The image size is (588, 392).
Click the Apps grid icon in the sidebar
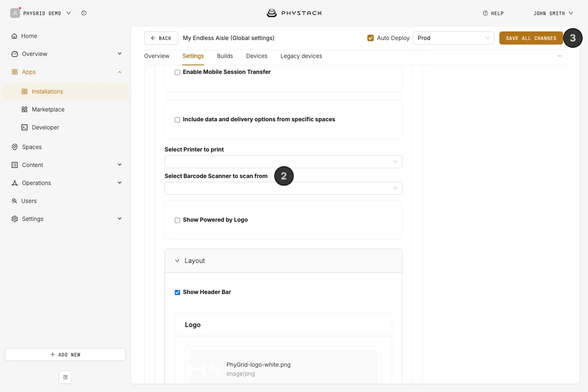[x=15, y=72]
